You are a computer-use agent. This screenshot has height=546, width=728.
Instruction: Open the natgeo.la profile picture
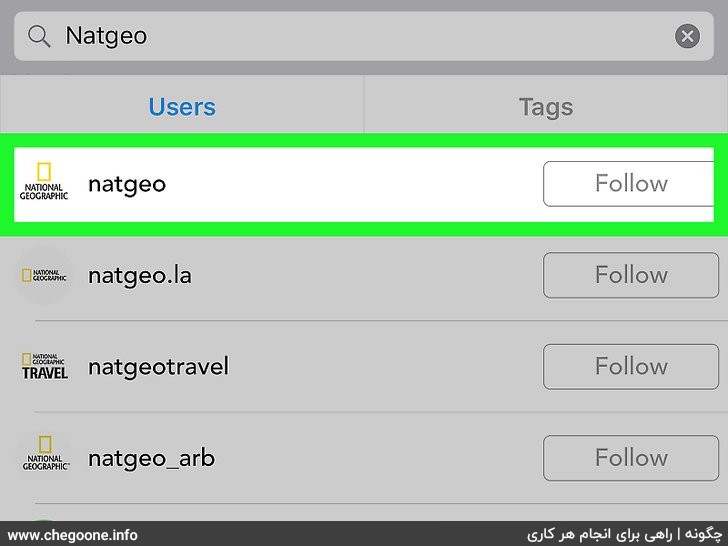tap(44, 275)
